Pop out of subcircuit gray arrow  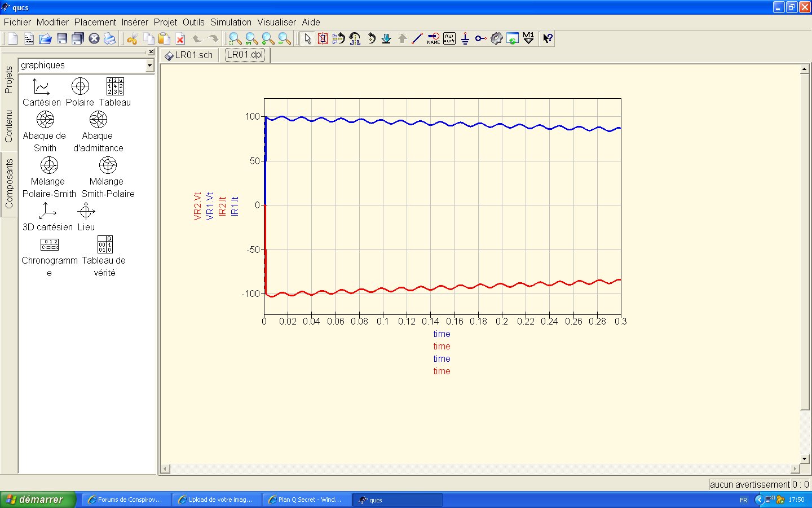[402, 38]
